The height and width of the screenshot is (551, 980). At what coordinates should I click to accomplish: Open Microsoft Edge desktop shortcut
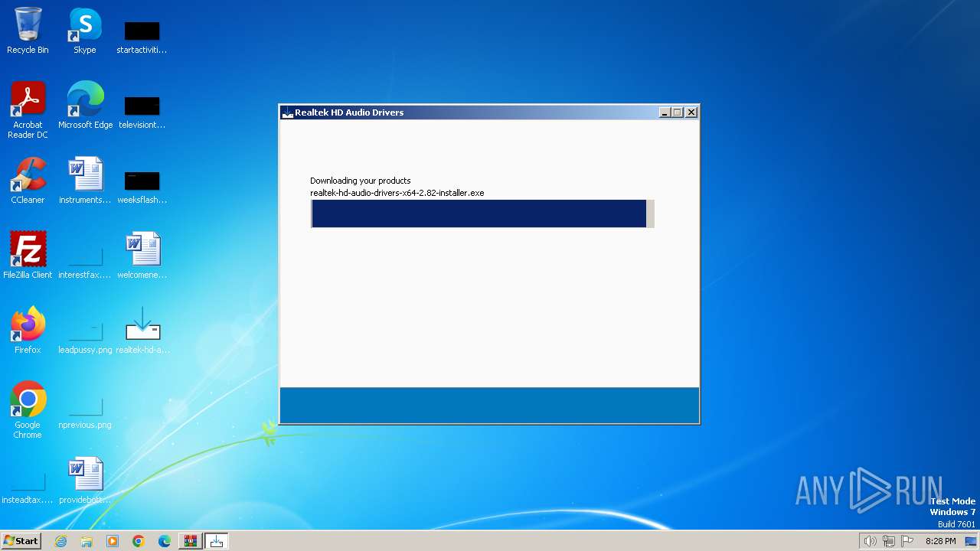(x=85, y=106)
